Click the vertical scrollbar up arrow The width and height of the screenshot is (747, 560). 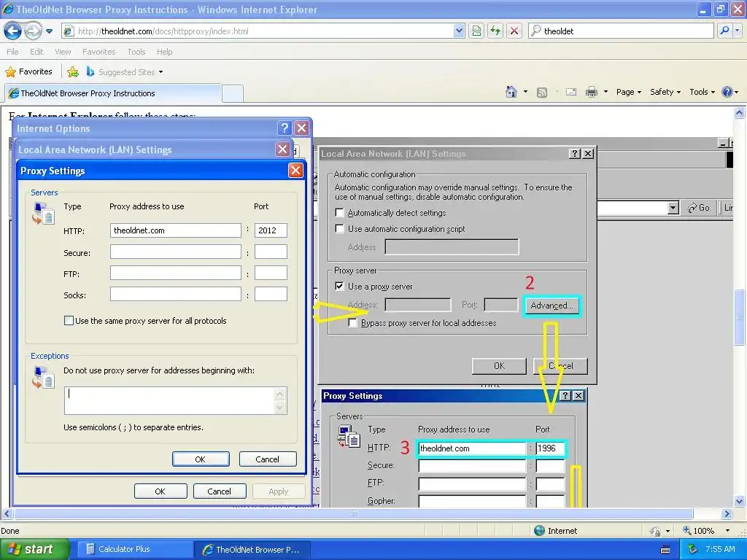(740, 113)
